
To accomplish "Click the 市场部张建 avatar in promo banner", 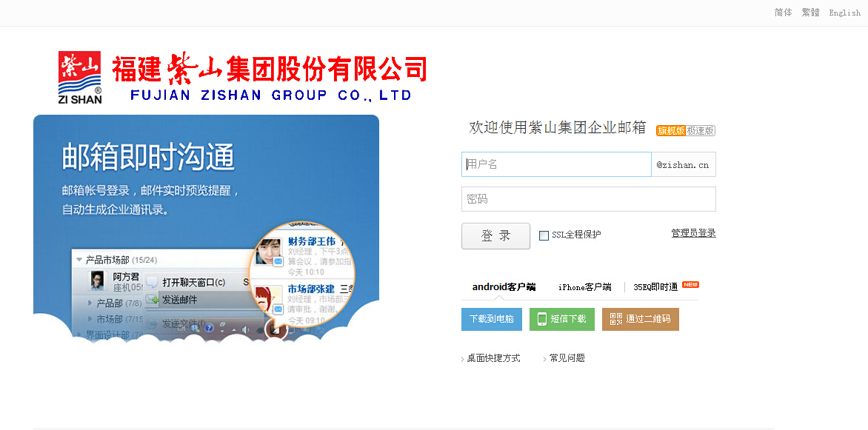I will click(269, 300).
